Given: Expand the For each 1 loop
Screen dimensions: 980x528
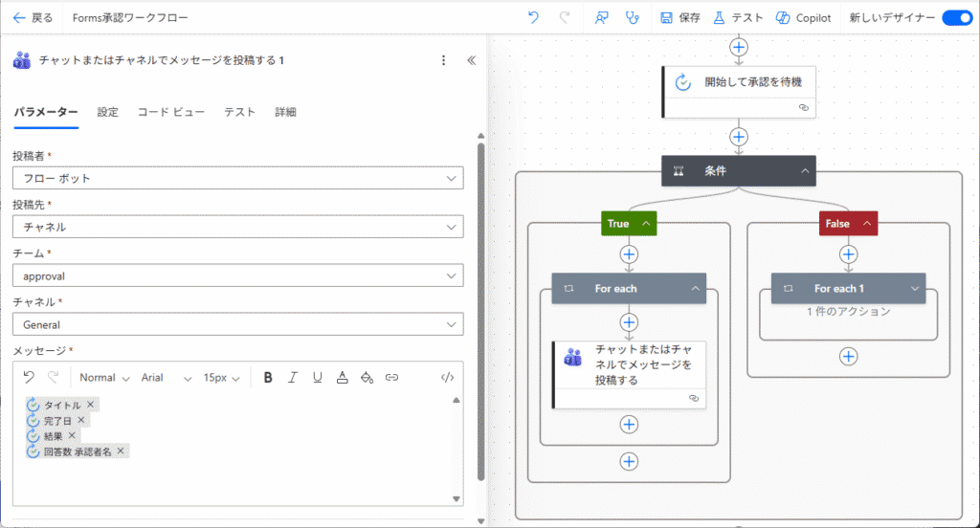Looking at the screenshot, I should click(x=914, y=288).
